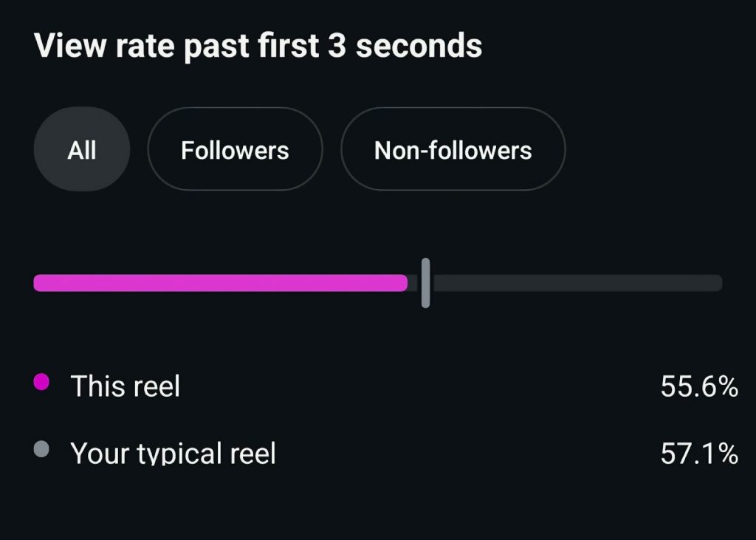Switch to the Followers filter
This screenshot has width=756, height=540.
235,150
